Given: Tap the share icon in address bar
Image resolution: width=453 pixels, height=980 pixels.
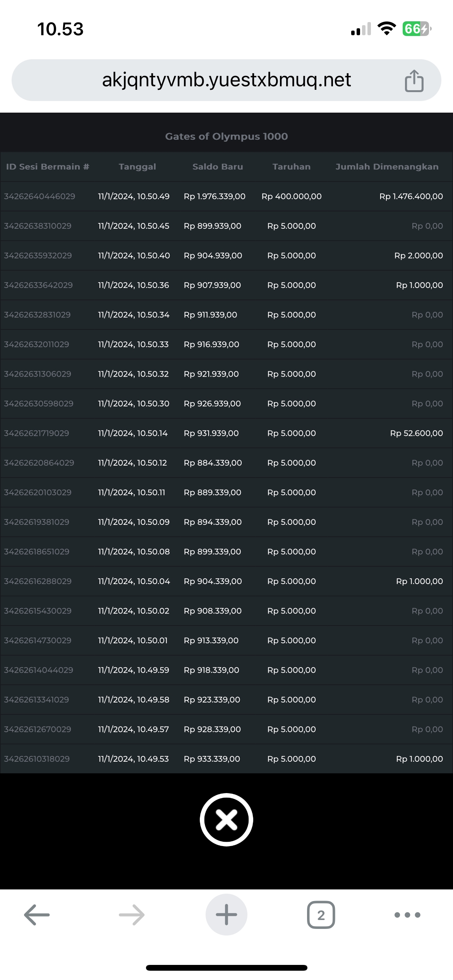Looking at the screenshot, I should (414, 81).
